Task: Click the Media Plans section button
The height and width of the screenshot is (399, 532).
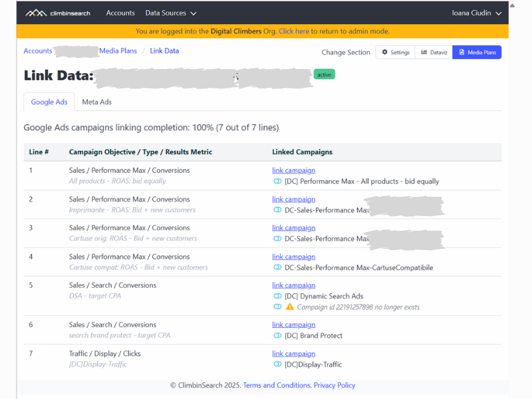Action: [x=477, y=53]
